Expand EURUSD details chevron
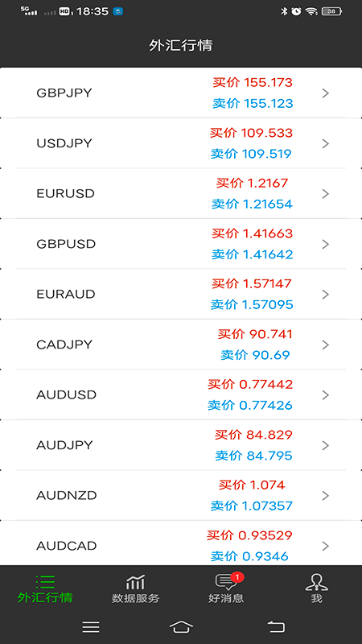 pos(326,194)
